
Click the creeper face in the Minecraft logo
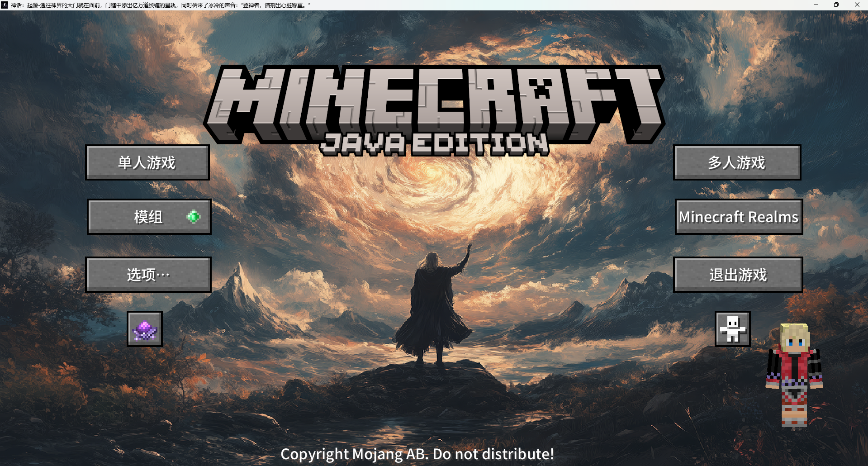pyautogui.click(x=541, y=89)
